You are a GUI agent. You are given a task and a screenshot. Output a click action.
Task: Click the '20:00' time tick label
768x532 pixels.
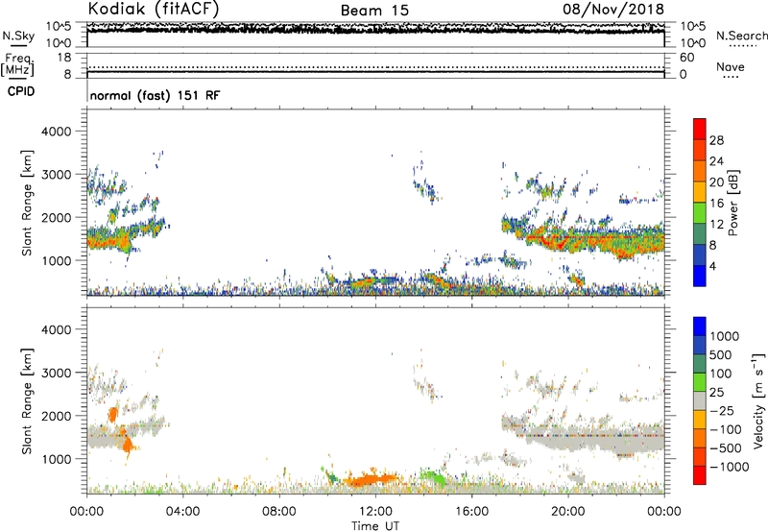pos(567,512)
